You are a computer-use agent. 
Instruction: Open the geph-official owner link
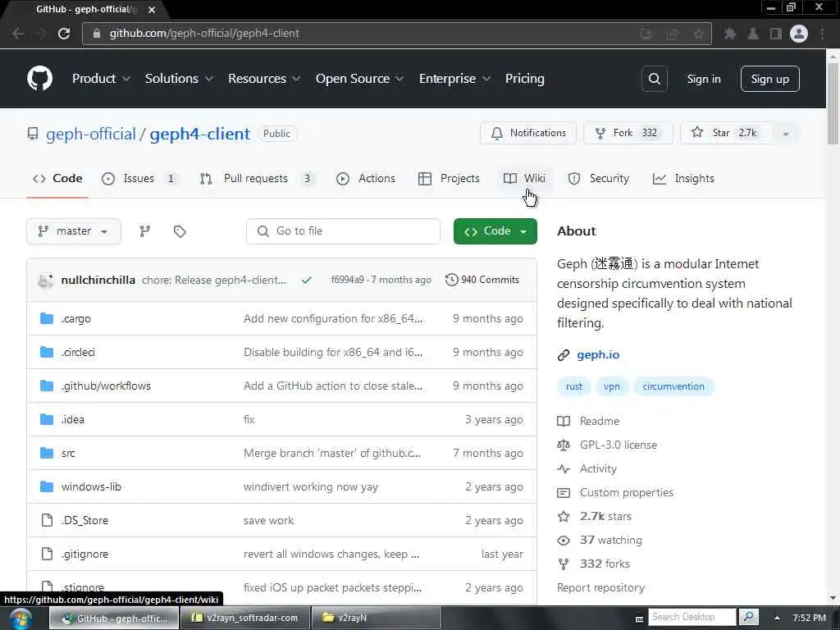click(x=90, y=134)
